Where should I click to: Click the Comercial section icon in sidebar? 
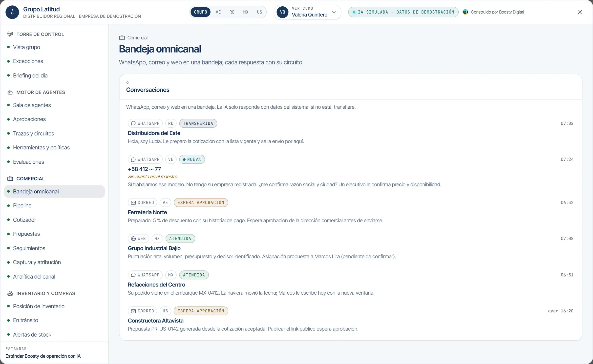click(10, 179)
